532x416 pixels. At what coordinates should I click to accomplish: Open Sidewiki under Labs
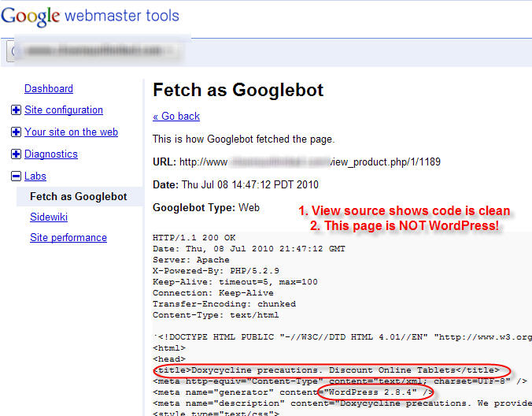coord(49,217)
